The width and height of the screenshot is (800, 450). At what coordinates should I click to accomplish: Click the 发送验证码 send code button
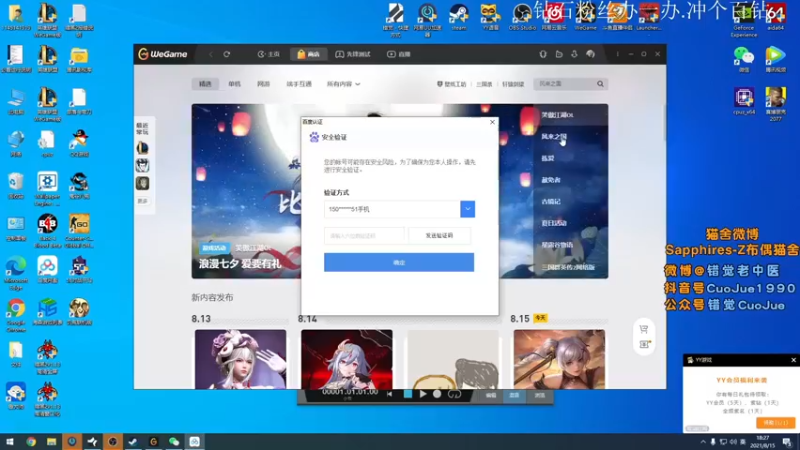click(439, 236)
